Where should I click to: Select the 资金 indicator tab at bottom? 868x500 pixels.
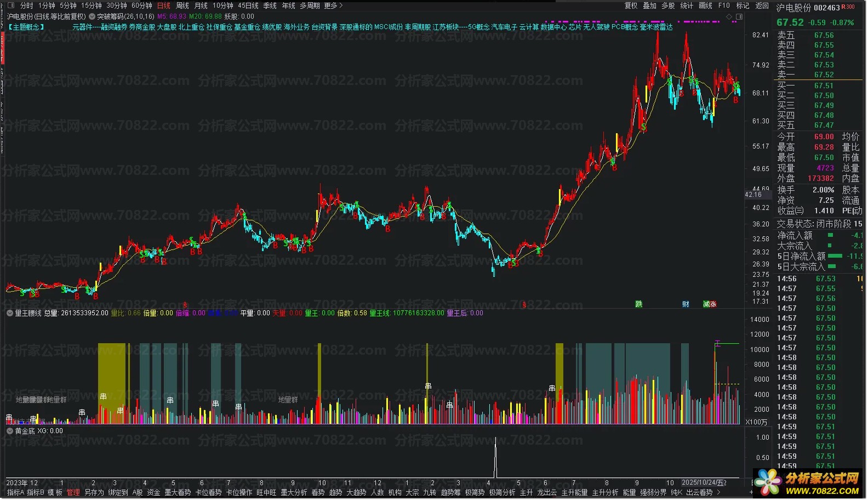(153, 492)
